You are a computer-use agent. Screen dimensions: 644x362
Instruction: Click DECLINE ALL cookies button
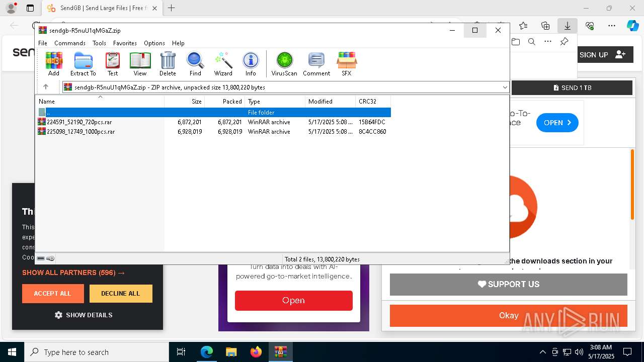(x=121, y=294)
